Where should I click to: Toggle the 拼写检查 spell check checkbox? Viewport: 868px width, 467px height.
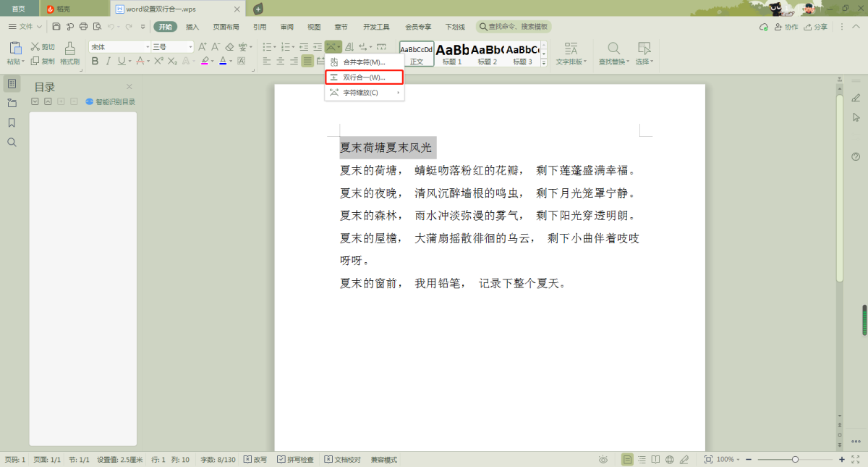[x=296, y=460]
